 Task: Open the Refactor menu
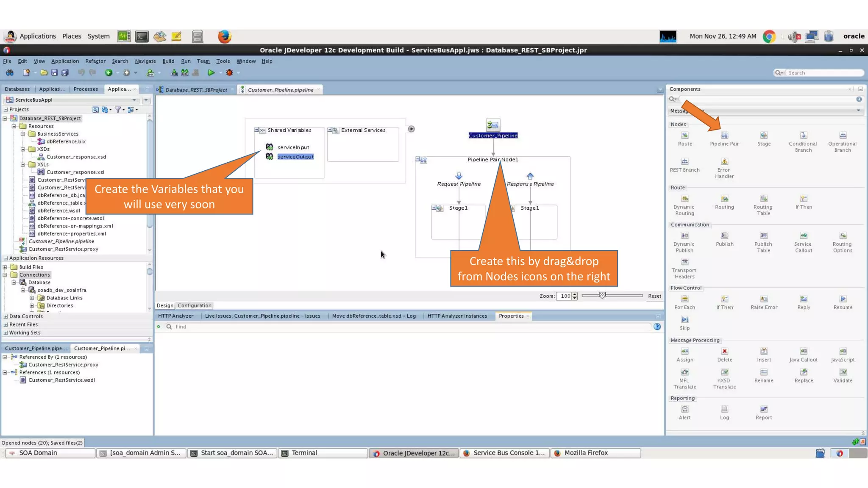tap(95, 61)
